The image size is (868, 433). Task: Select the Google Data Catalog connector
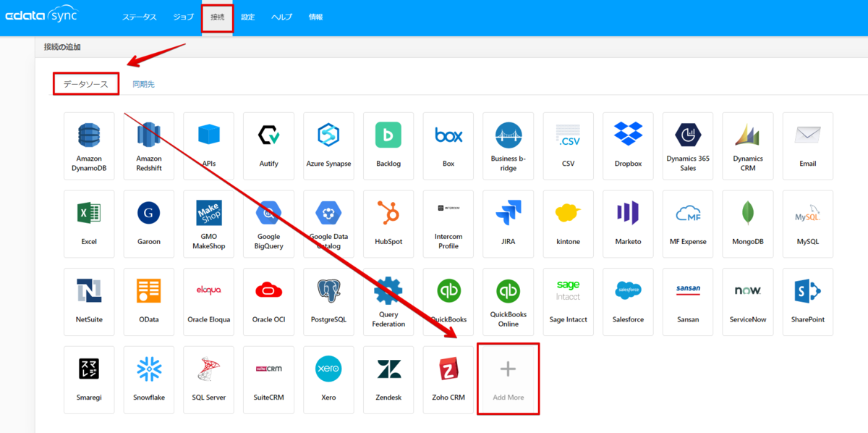click(328, 224)
